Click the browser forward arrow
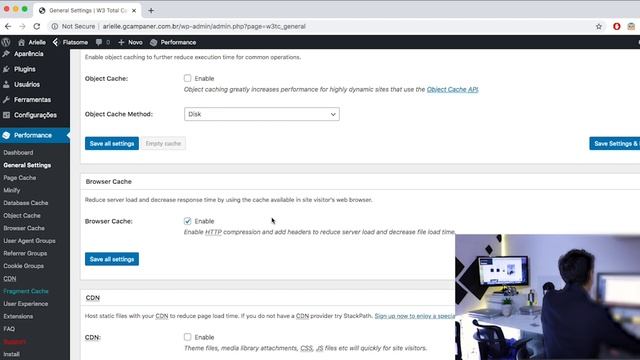 click(x=22, y=26)
